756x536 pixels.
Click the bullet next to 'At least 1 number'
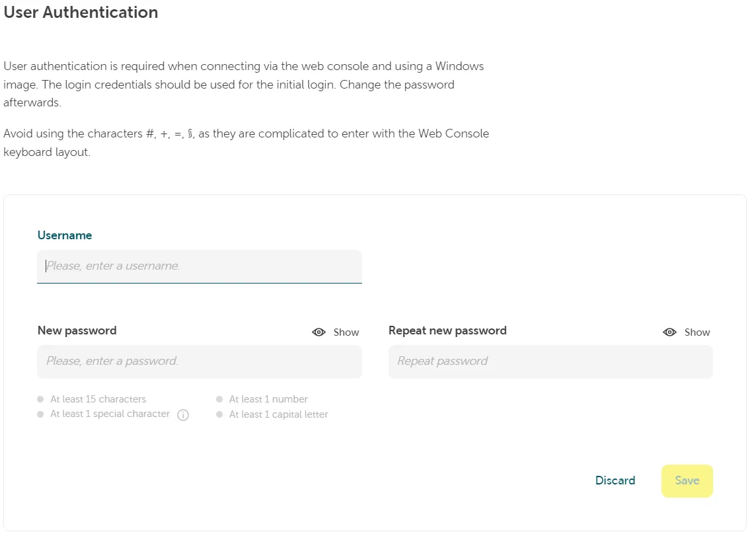219,399
